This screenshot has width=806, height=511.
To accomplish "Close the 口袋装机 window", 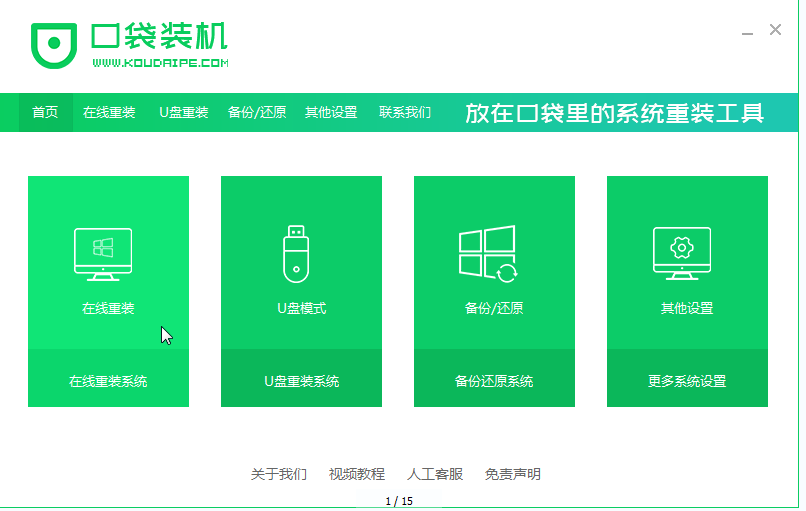I will point(775,30).
